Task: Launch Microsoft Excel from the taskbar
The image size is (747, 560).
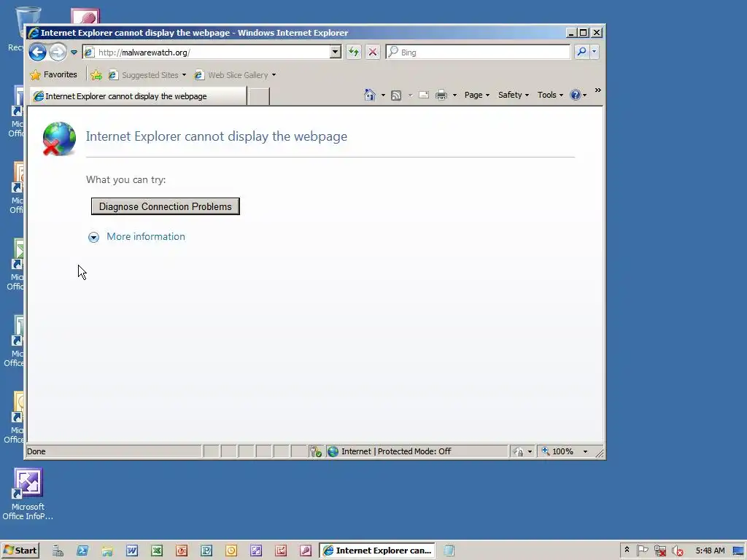Action: click(x=157, y=551)
